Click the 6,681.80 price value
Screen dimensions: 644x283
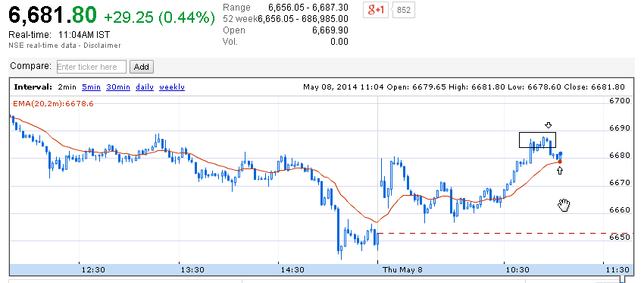point(52,15)
